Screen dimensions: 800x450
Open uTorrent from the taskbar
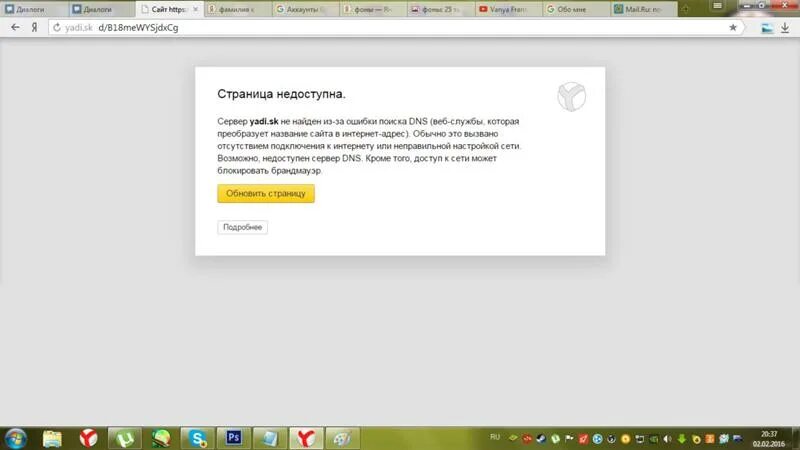point(125,439)
